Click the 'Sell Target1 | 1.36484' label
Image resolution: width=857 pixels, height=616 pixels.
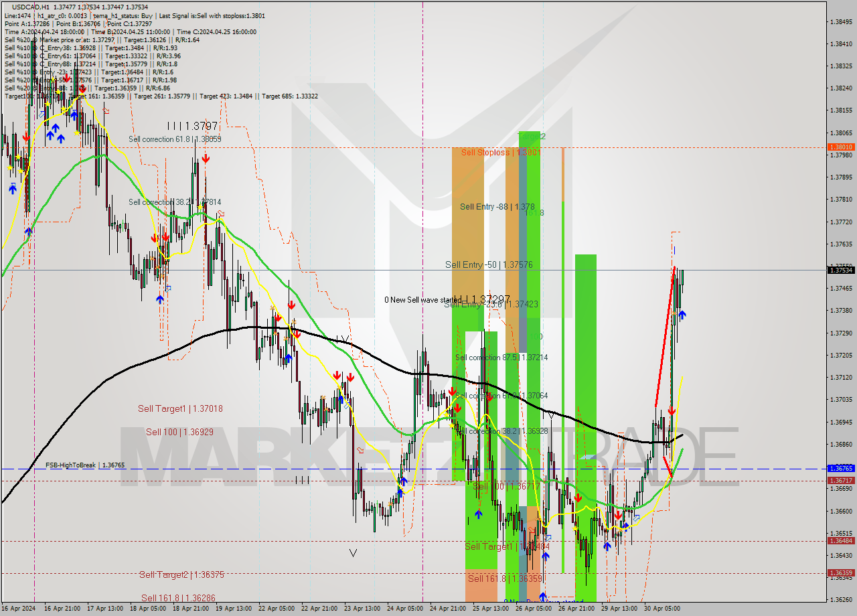(508, 547)
